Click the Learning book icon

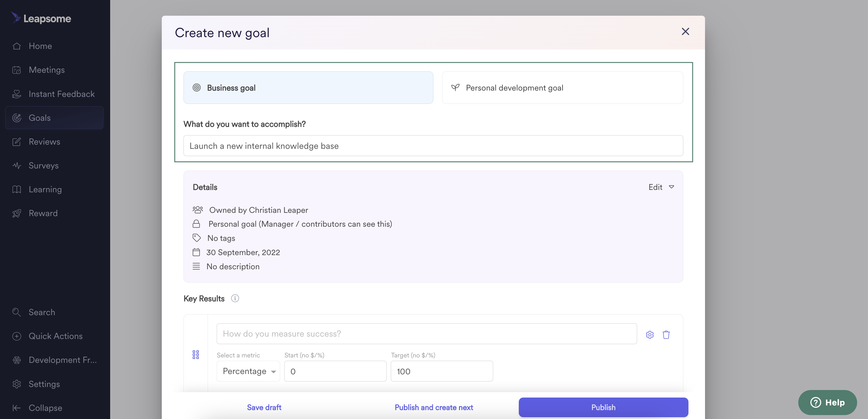coord(17,190)
